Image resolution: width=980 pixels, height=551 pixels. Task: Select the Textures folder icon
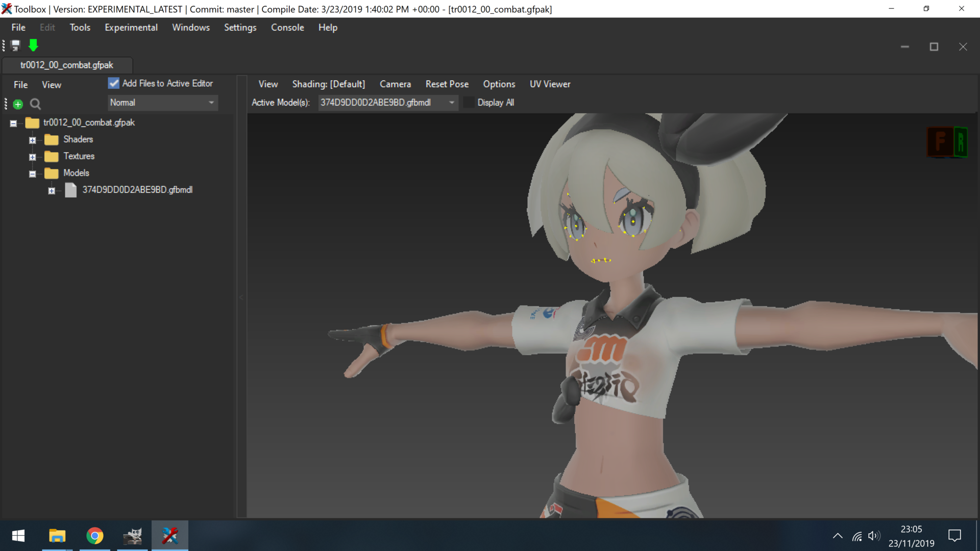click(x=51, y=156)
